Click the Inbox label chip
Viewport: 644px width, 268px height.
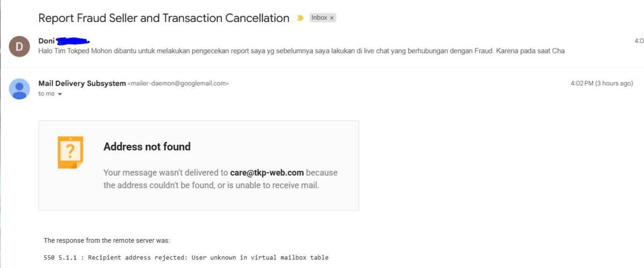tap(319, 18)
